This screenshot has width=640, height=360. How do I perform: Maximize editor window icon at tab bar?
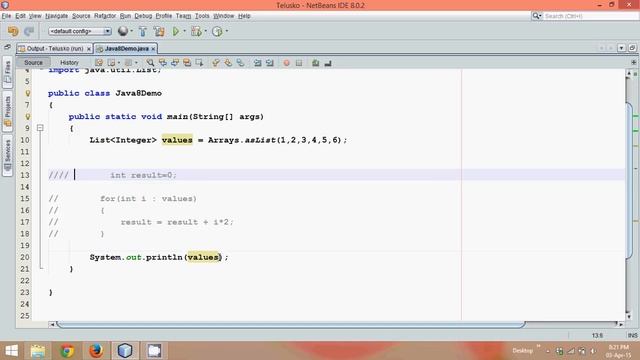point(632,48)
